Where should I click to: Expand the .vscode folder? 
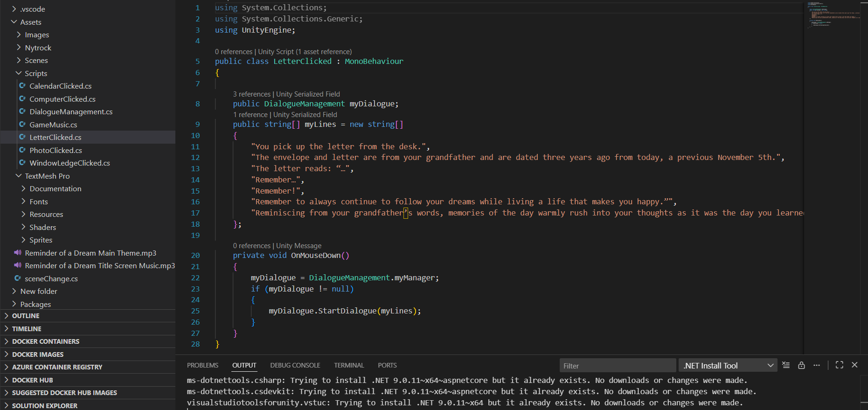click(x=14, y=9)
